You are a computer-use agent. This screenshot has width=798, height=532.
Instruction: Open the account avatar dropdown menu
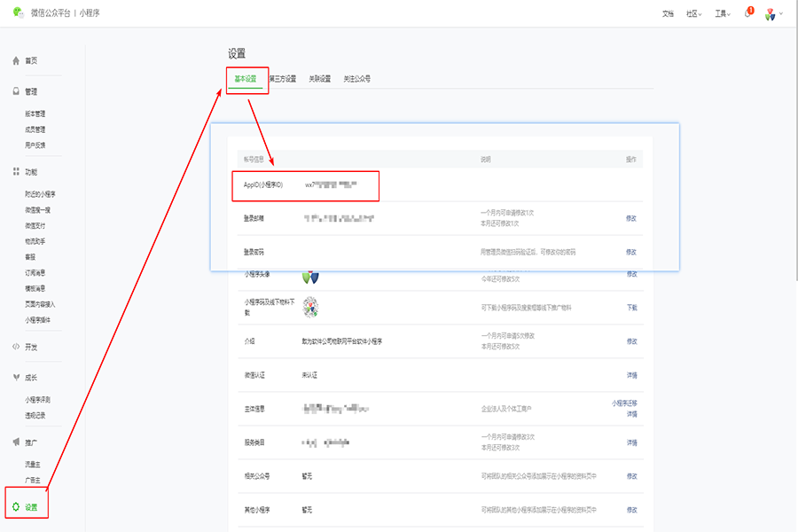pos(773,14)
